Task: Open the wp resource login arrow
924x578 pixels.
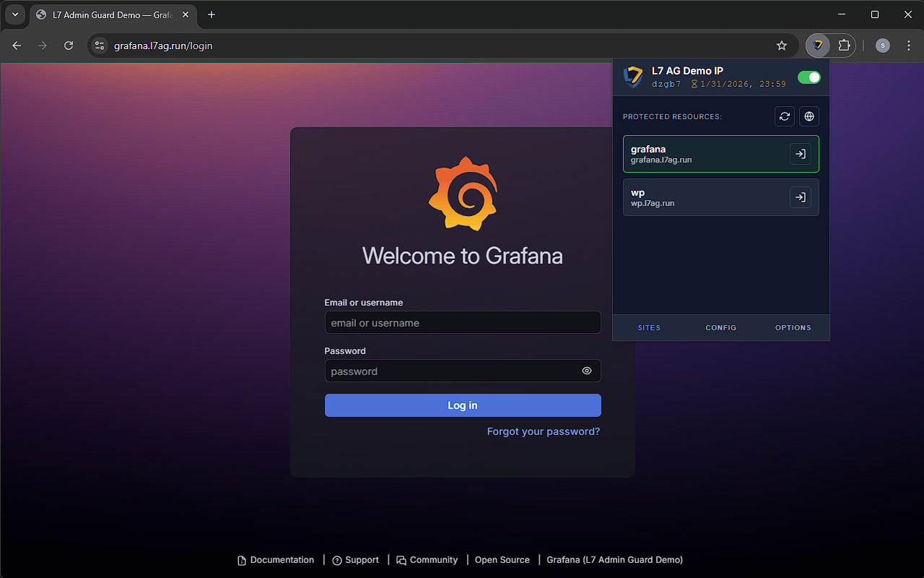Action: pyautogui.click(x=800, y=197)
